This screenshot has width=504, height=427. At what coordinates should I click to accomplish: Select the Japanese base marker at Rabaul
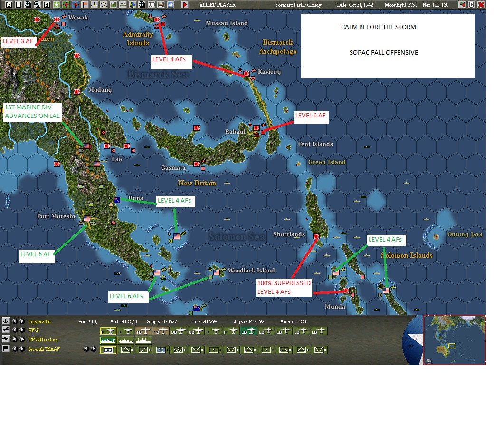pos(256,128)
